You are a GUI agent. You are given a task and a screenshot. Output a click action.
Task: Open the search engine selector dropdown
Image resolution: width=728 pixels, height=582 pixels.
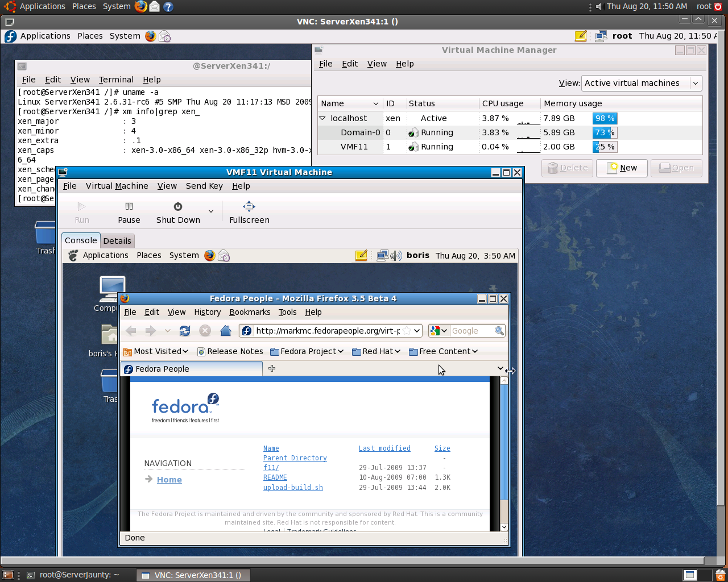(439, 331)
